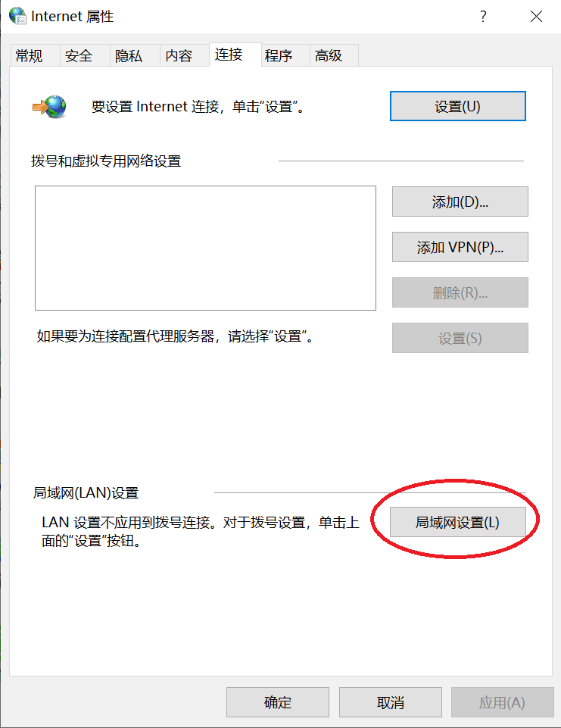Viewport: 561px width, 728px height.
Task: Click inside the dial-up and VPN list box
Action: 206,248
